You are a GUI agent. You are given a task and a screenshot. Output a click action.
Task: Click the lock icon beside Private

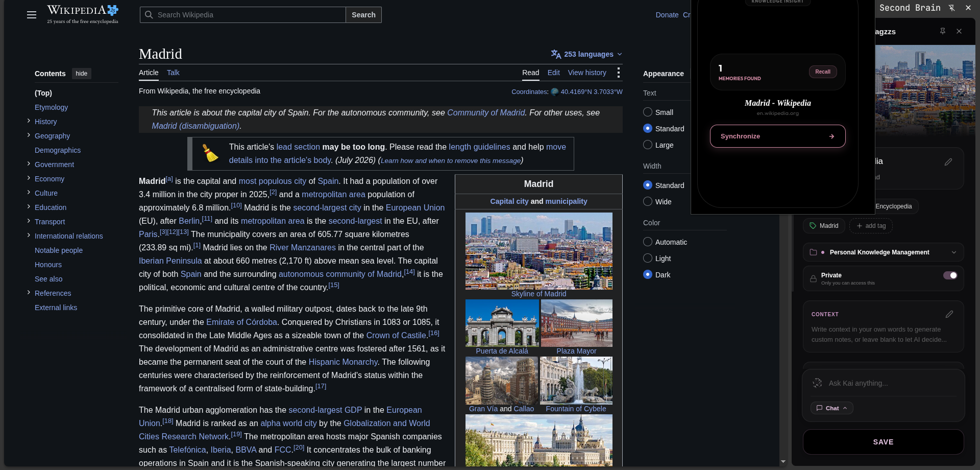coord(813,278)
